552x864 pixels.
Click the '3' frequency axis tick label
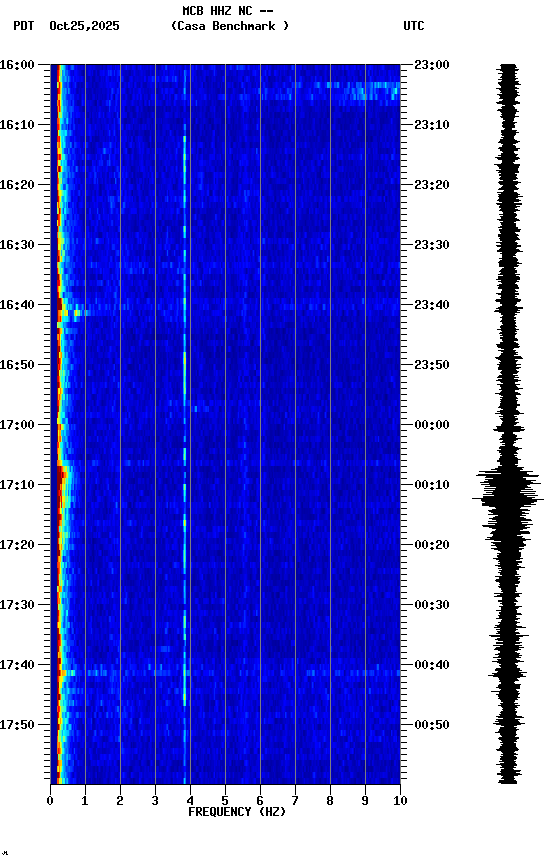tap(155, 801)
